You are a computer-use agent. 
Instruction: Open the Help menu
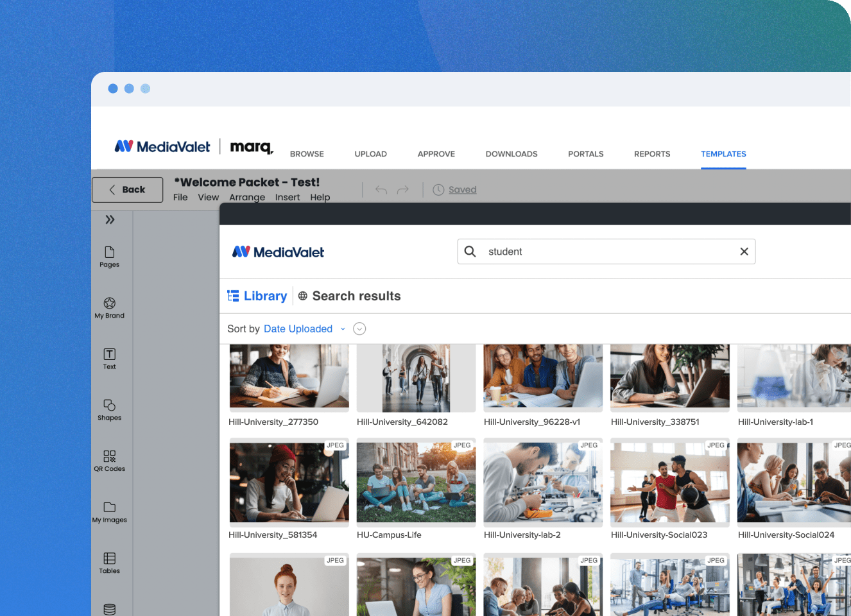point(320,197)
